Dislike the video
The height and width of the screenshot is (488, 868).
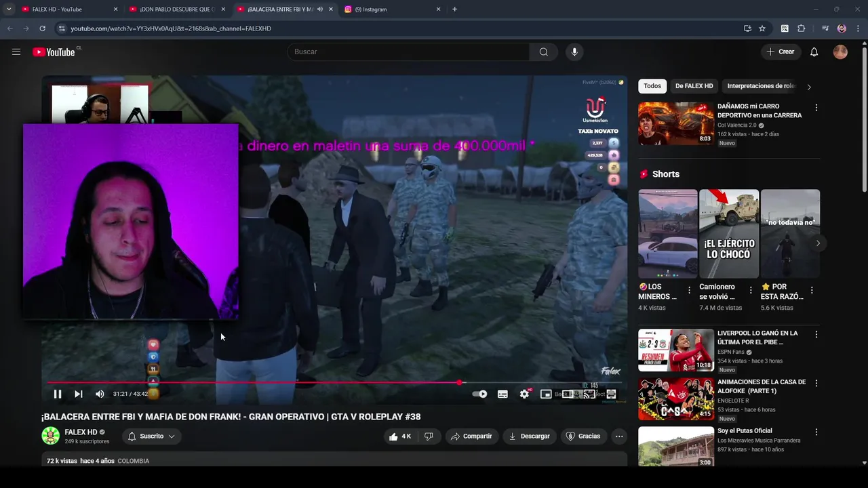coord(429,436)
